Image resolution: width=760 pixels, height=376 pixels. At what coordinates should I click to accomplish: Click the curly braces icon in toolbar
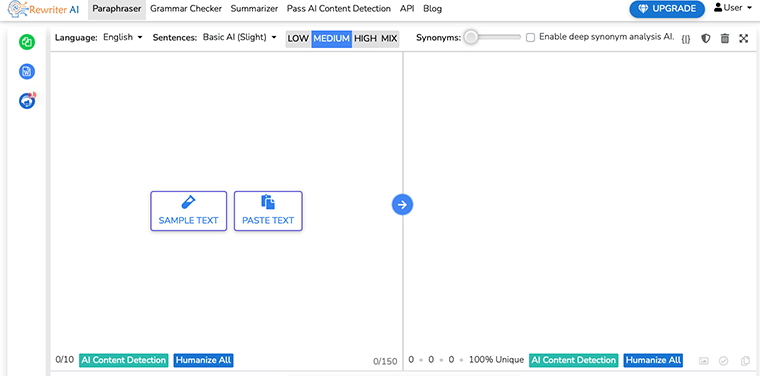point(685,39)
